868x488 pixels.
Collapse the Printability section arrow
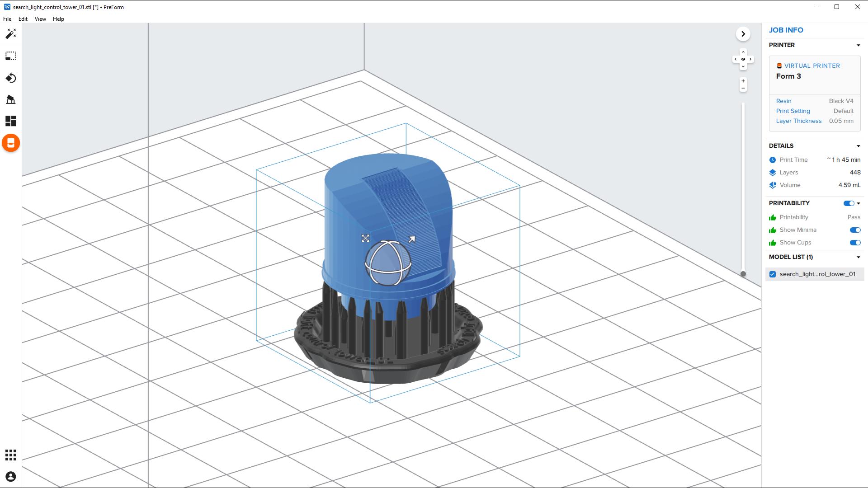[x=859, y=203]
